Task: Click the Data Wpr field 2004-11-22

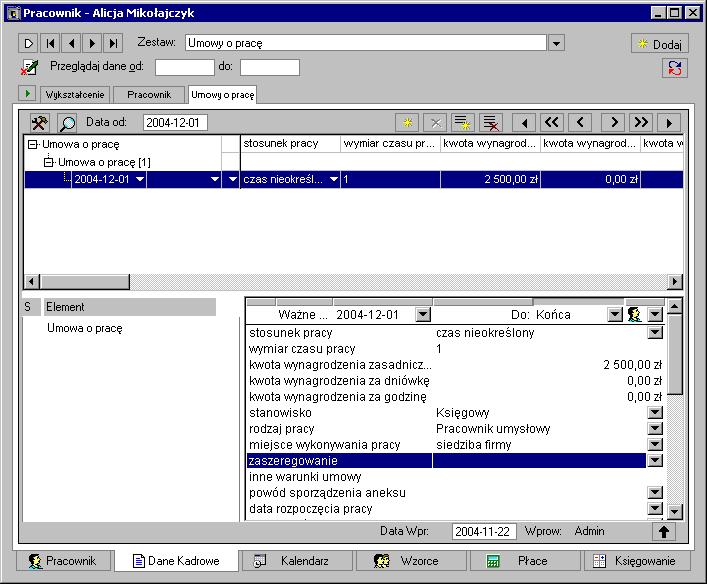Action: click(484, 532)
